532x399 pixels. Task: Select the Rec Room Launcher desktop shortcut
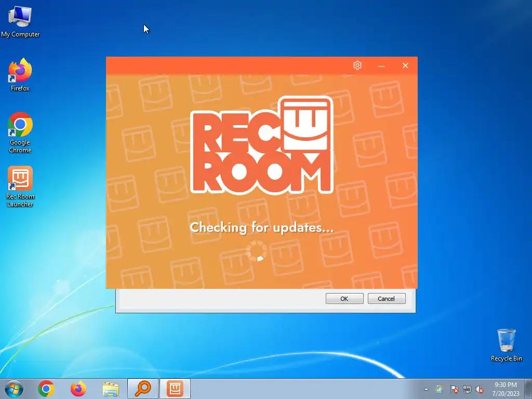coord(20,187)
